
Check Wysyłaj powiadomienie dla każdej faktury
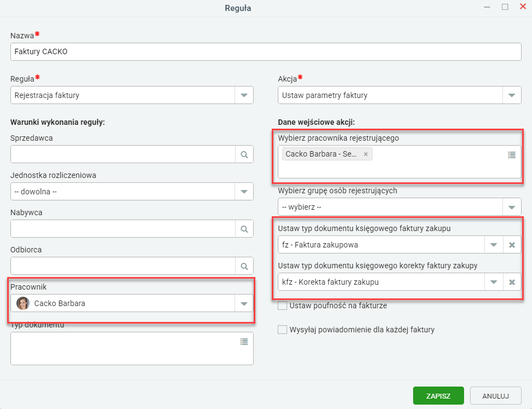(x=282, y=330)
